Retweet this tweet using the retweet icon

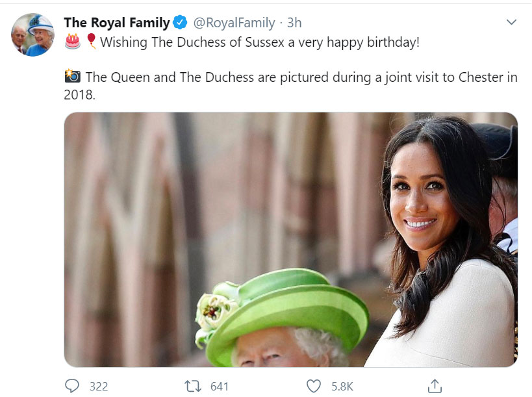tap(193, 386)
